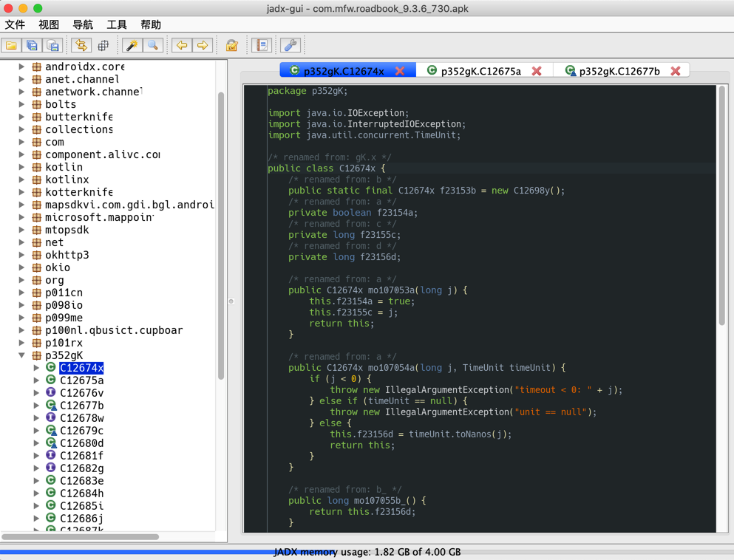
Task: Click the C12681f interface icon
Action: (x=50, y=455)
